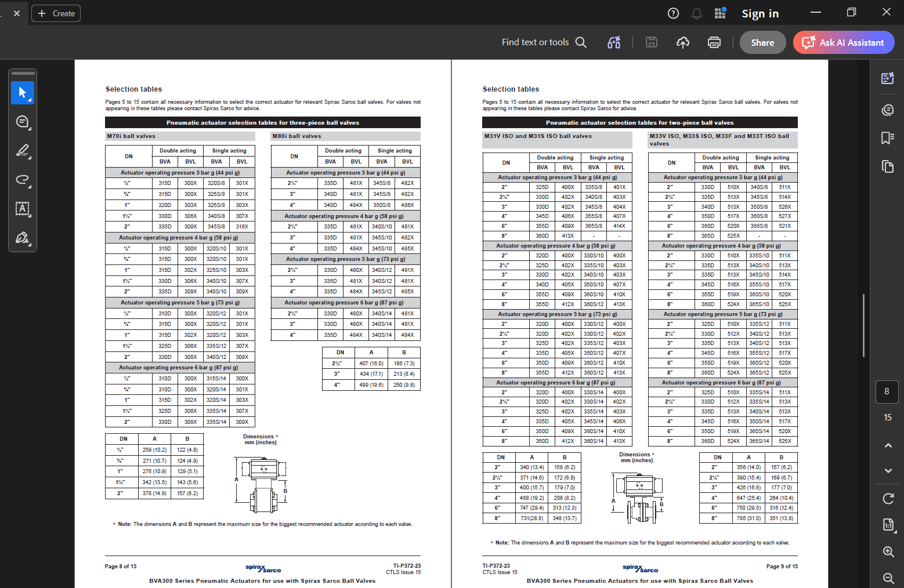Viewport: 904px width, 588px height.
Task: Open the search magnifier icon
Action: [x=581, y=42]
